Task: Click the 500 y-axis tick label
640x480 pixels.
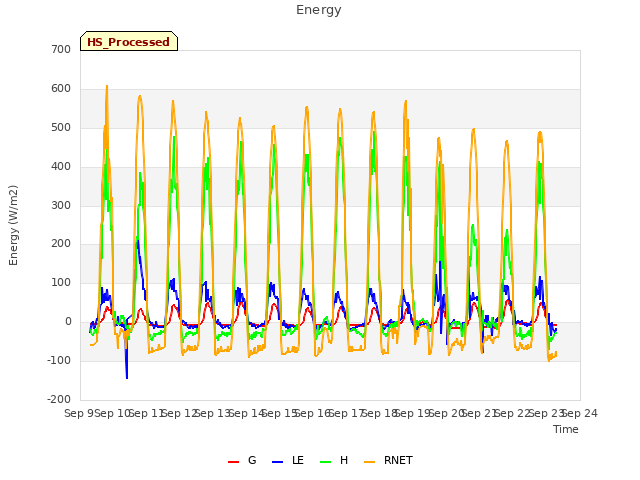Action: click(x=61, y=128)
